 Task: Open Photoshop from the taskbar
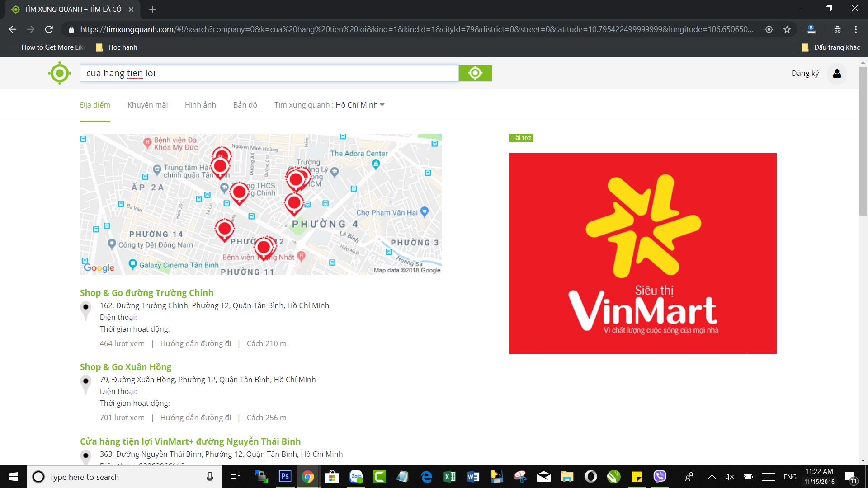[285, 477]
